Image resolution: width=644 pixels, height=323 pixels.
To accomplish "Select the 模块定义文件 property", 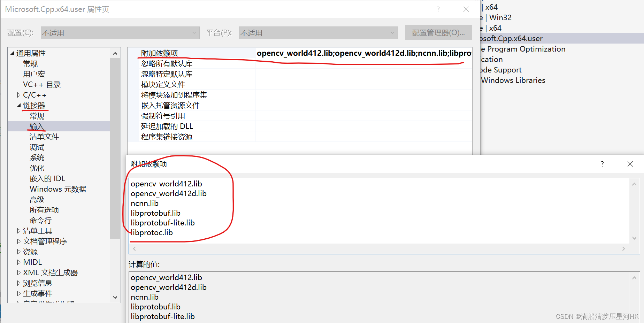I will pyautogui.click(x=163, y=85).
